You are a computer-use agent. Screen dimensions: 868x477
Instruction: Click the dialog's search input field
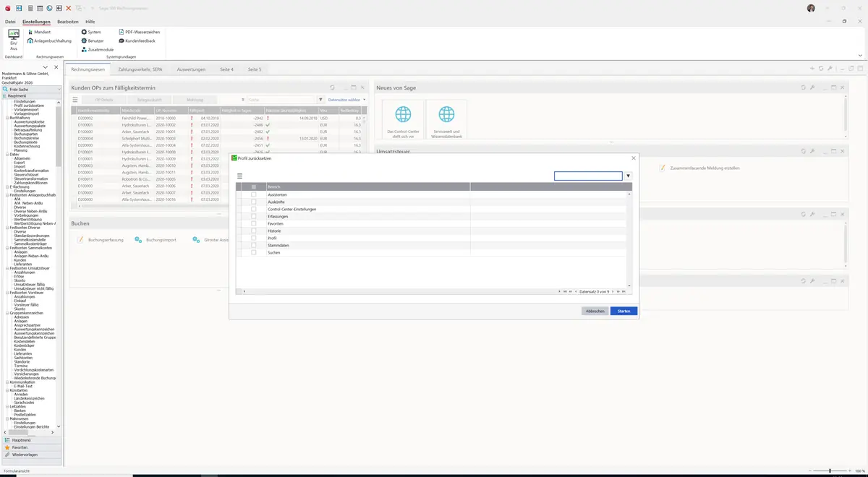pos(588,176)
